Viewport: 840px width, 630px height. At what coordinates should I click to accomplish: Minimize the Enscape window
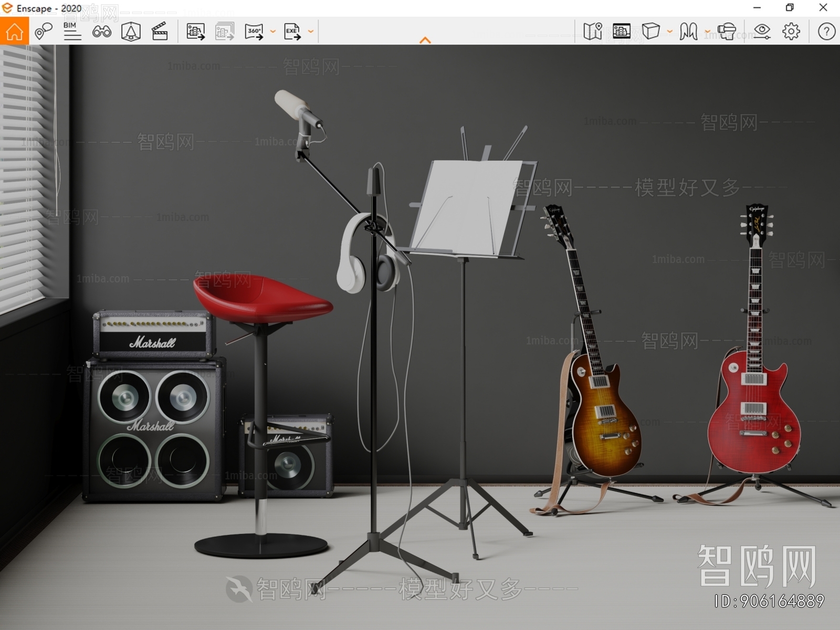757,8
